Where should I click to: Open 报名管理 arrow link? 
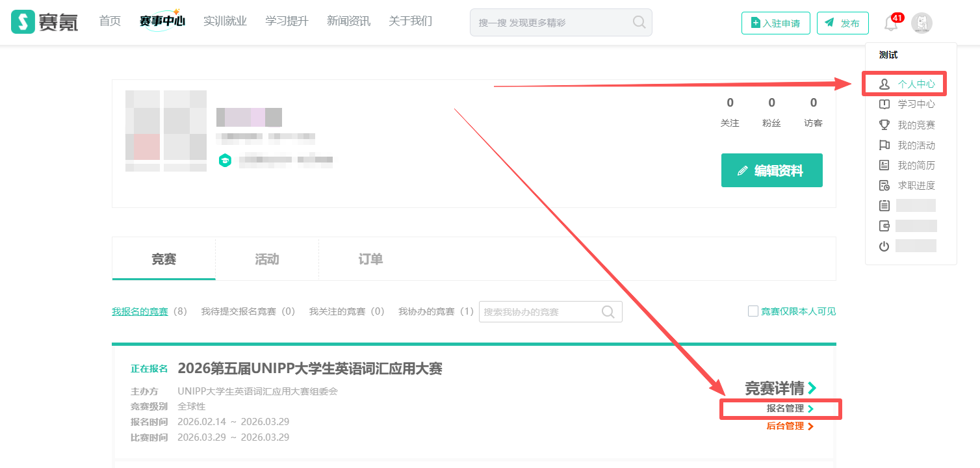[790, 409]
